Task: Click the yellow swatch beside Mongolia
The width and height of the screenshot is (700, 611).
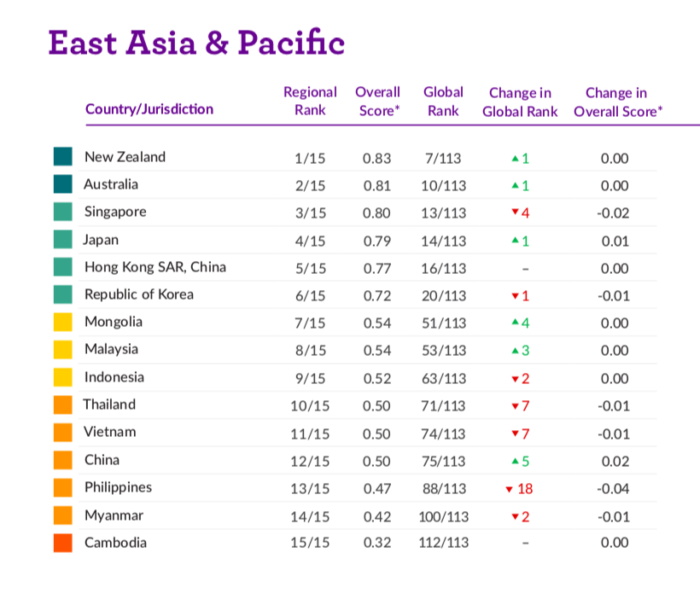Action: point(63,323)
